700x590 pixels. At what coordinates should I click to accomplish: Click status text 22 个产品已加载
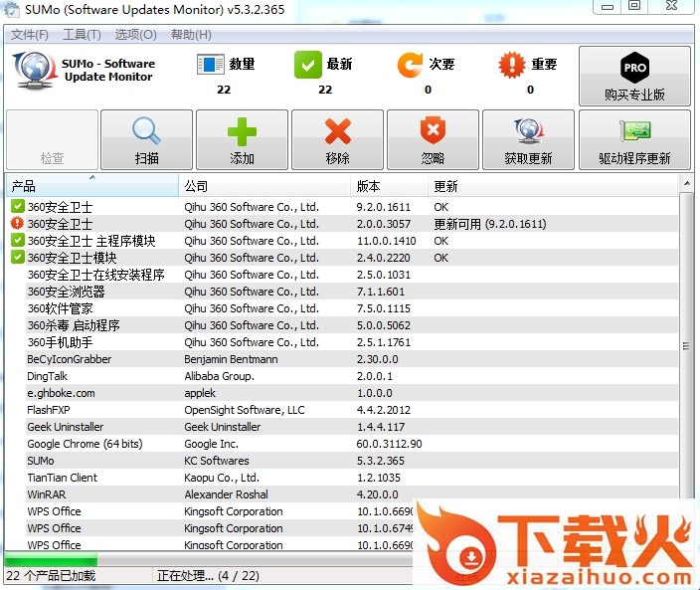51,576
